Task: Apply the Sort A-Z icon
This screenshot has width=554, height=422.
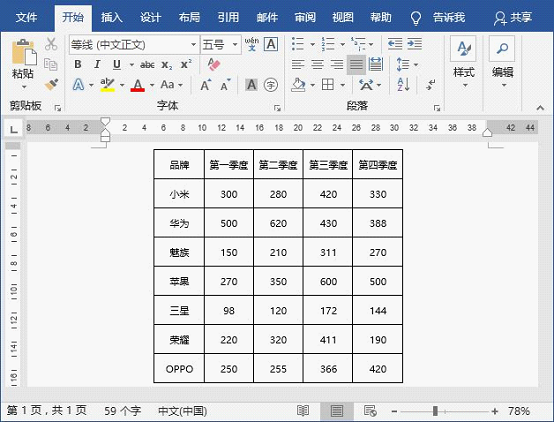Action: coord(403,84)
